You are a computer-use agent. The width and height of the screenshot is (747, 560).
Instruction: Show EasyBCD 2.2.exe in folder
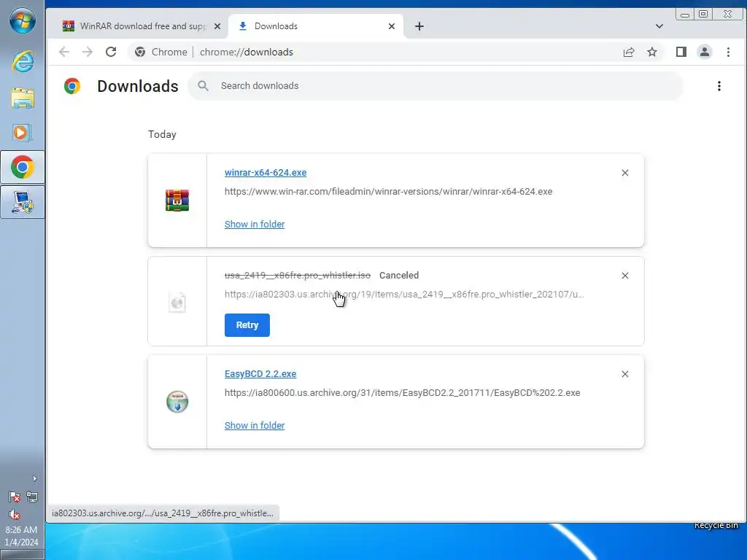pyautogui.click(x=255, y=426)
